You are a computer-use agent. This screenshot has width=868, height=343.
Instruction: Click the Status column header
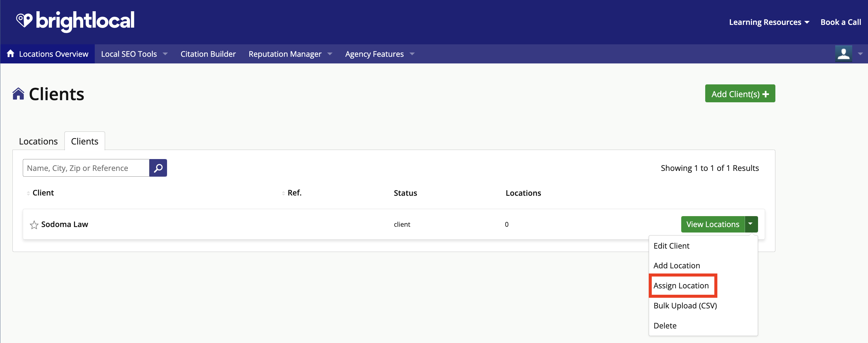tap(405, 193)
